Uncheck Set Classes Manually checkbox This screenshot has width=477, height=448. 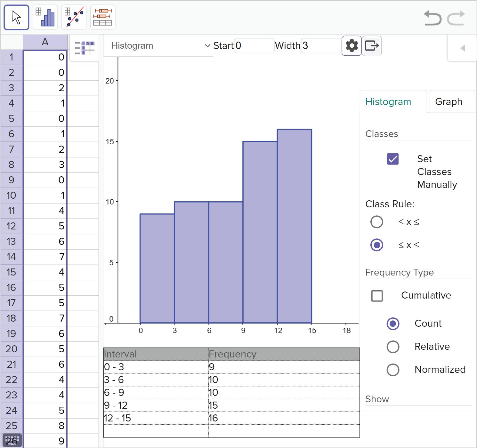pyautogui.click(x=393, y=159)
